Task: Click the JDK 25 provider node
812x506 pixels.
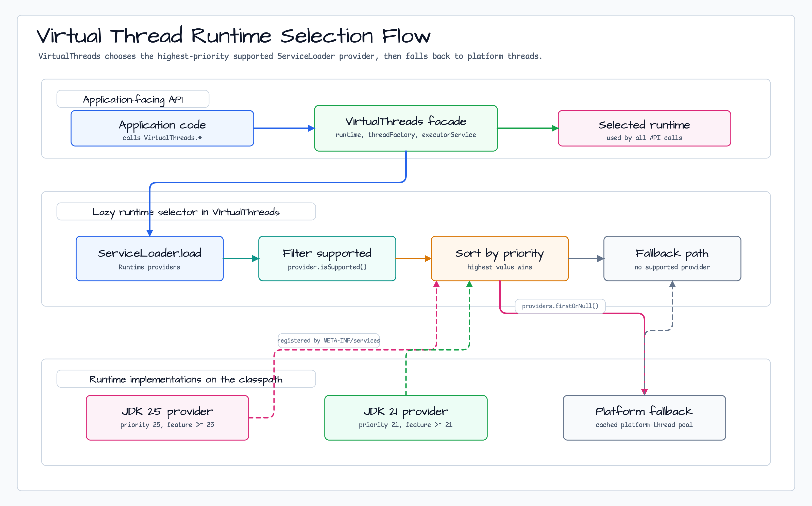Action: pyautogui.click(x=167, y=418)
